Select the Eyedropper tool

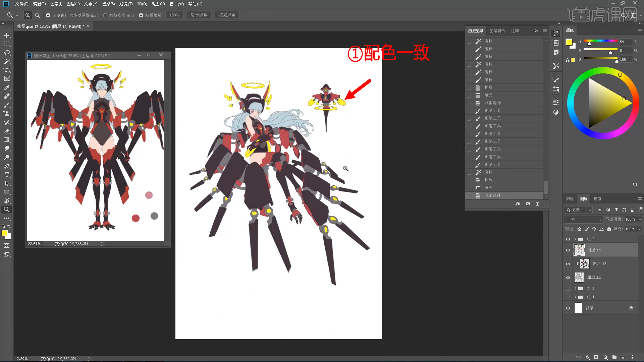[7, 87]
